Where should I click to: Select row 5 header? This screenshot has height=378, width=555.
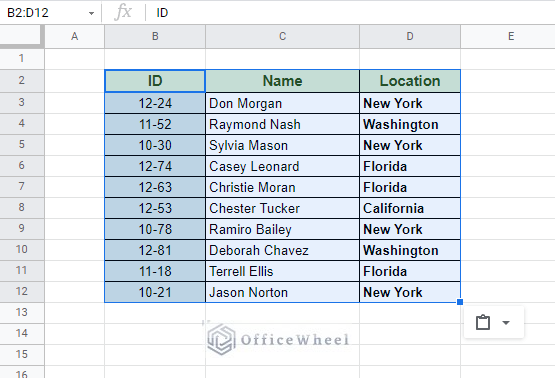click(22, 144)
